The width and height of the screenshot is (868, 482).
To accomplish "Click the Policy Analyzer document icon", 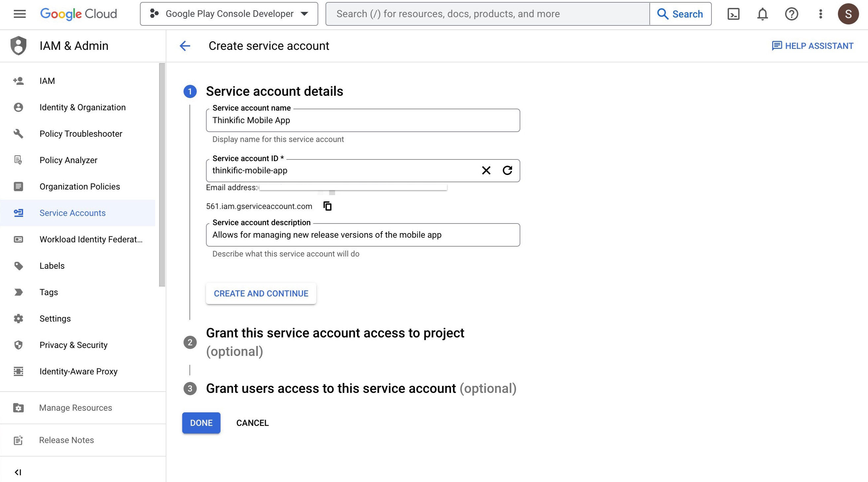I will 18,160.
